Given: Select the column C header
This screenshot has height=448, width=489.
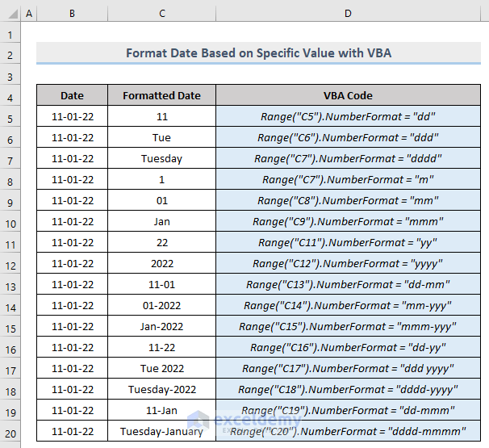Looking at the screenshot, I should (161, 15).
